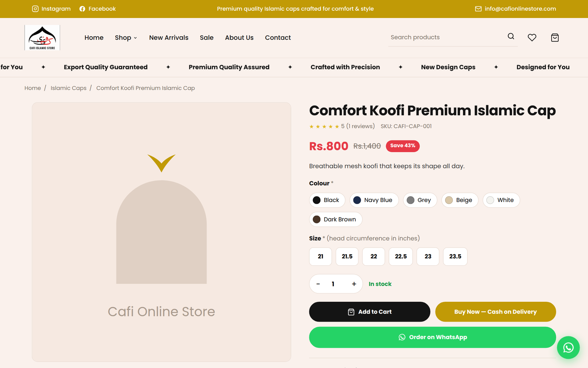Click the Add to Cart button

click(370, 312)
